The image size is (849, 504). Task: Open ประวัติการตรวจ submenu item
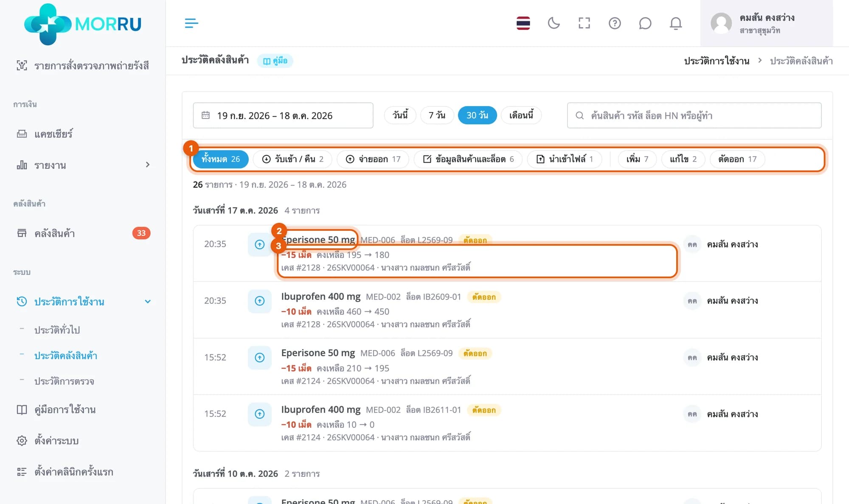click(64, 381)
